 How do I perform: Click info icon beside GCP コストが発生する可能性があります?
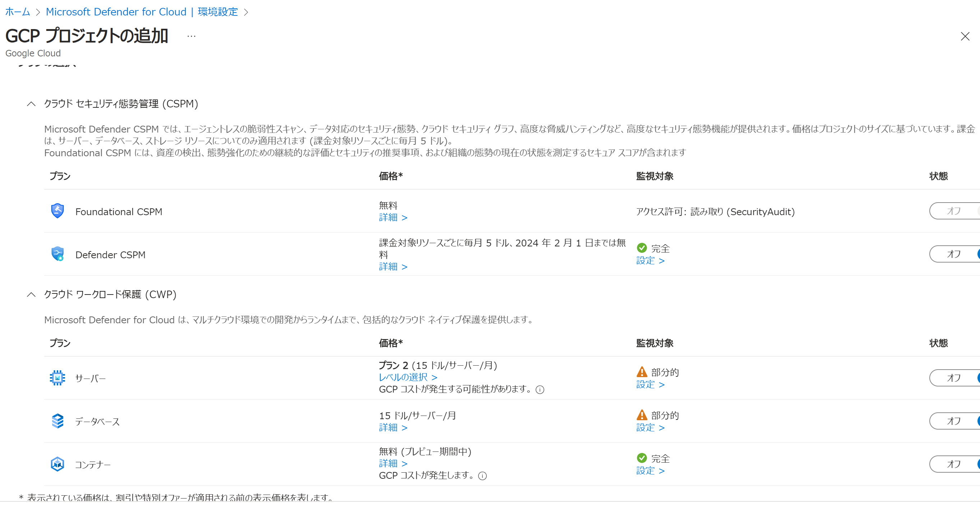(x=540, y=390)
